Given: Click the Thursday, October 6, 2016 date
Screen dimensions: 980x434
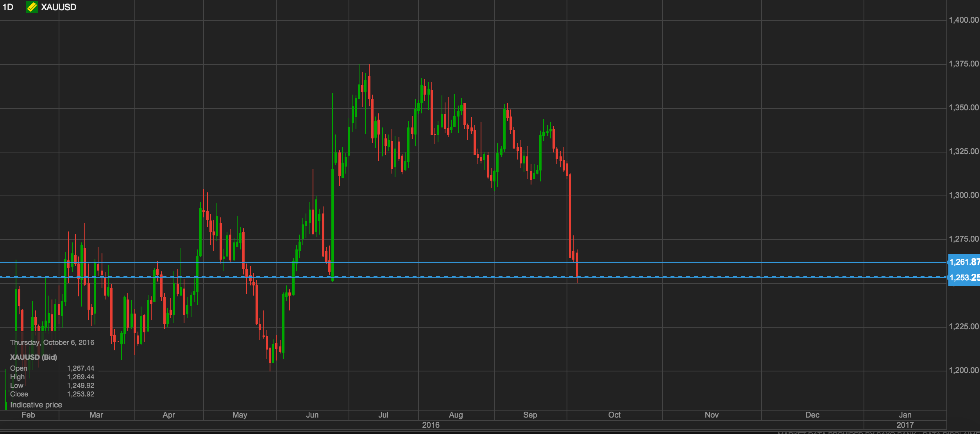Looking at the screenshot, I should point(52,343).
